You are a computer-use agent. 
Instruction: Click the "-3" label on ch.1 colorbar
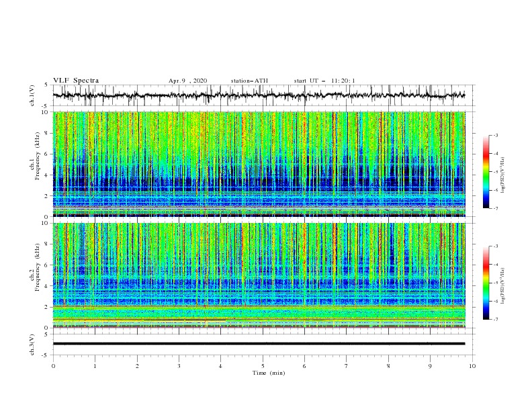point(496,135)
